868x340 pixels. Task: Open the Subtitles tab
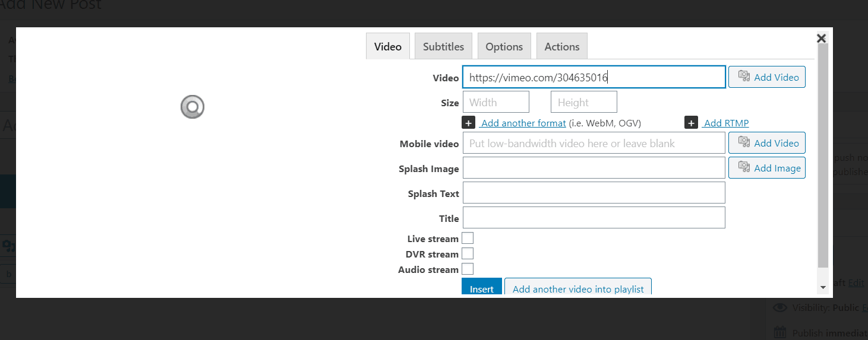coord(443,46)
